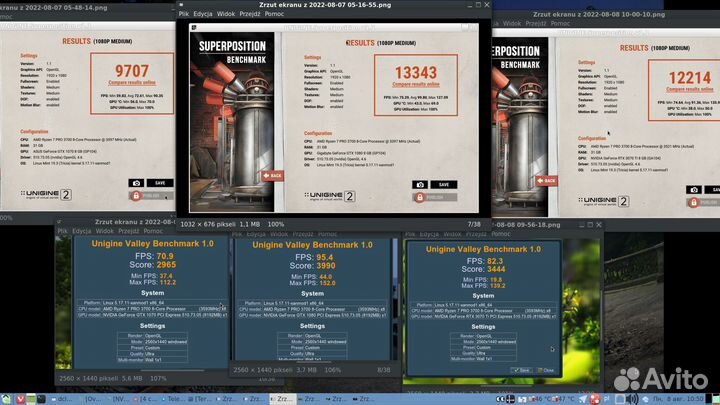The image size is (720, 405).
Task: Click the volume speaker icon in the system tray
Action: [632, 399]
